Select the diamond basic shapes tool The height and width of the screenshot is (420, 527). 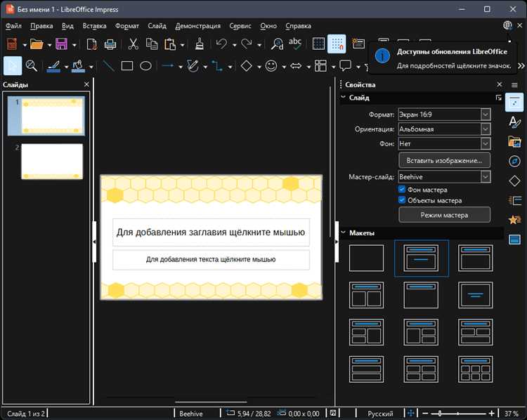point(247,66)
